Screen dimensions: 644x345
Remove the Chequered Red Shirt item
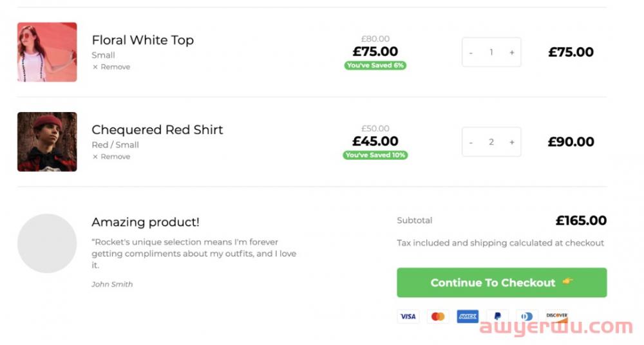[111, 156]
